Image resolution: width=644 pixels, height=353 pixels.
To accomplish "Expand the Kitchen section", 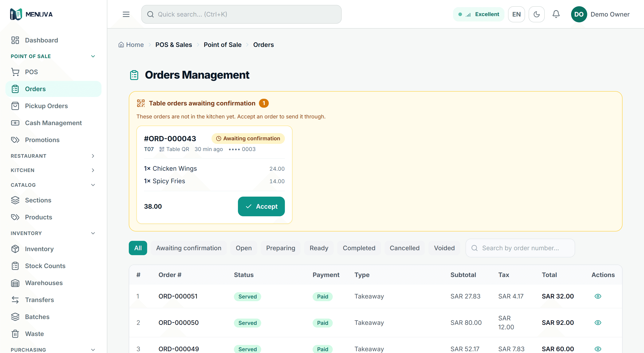I will 53,170.
